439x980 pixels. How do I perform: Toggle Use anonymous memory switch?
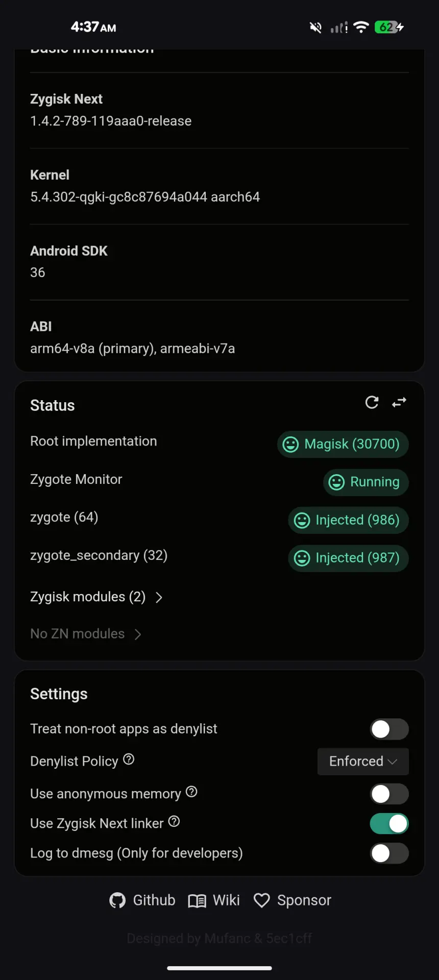[x=389, y=794]
